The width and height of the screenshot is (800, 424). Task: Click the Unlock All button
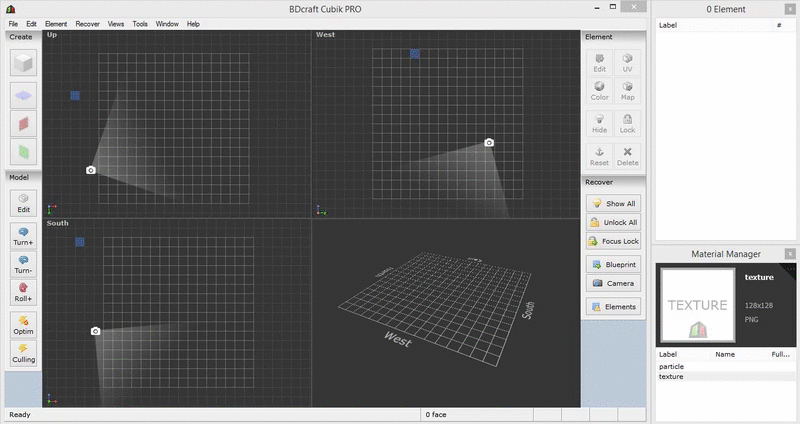point(613,222)
